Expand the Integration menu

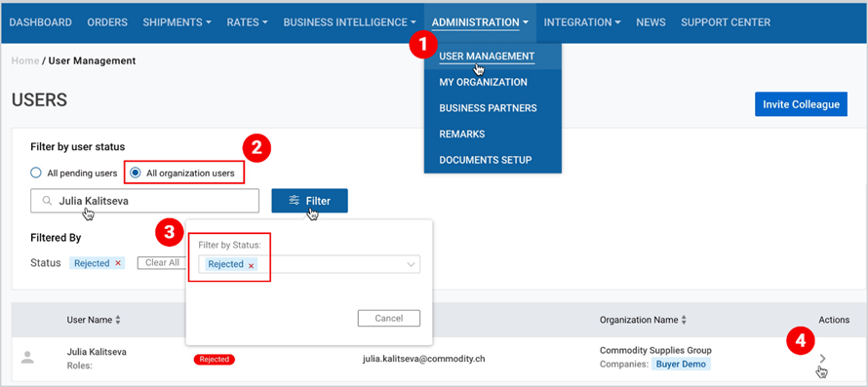coord(582,22)
